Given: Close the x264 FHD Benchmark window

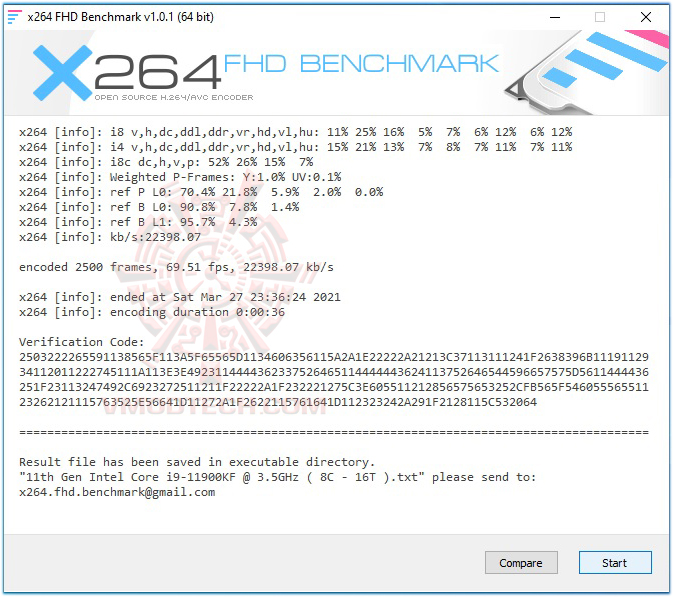Looking at the screenshot, I should click(x=646, y=17).
